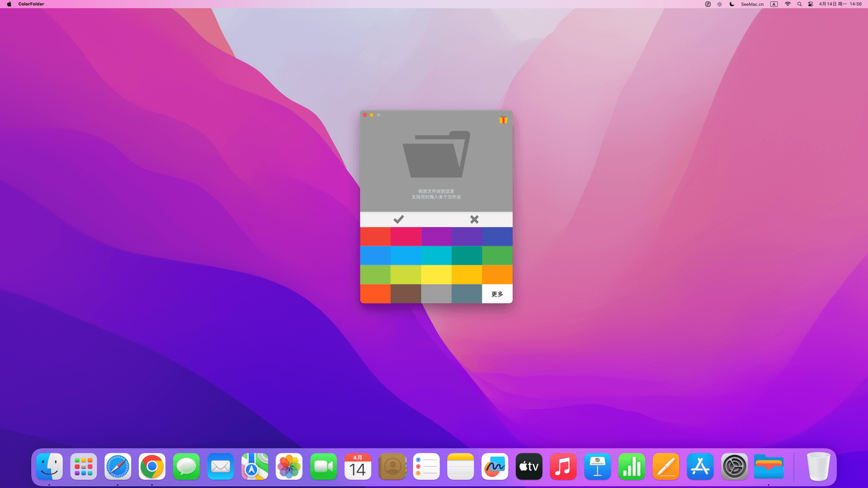Choose the indigo color swatch
The image size is (868, 488).
[x=497, y=237]
